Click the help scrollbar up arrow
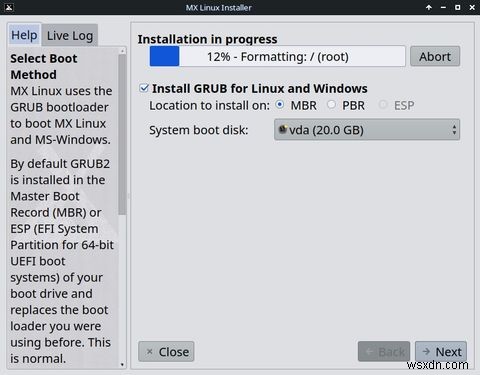The width and height of the screenshot is (480, 375). point(122,51)
